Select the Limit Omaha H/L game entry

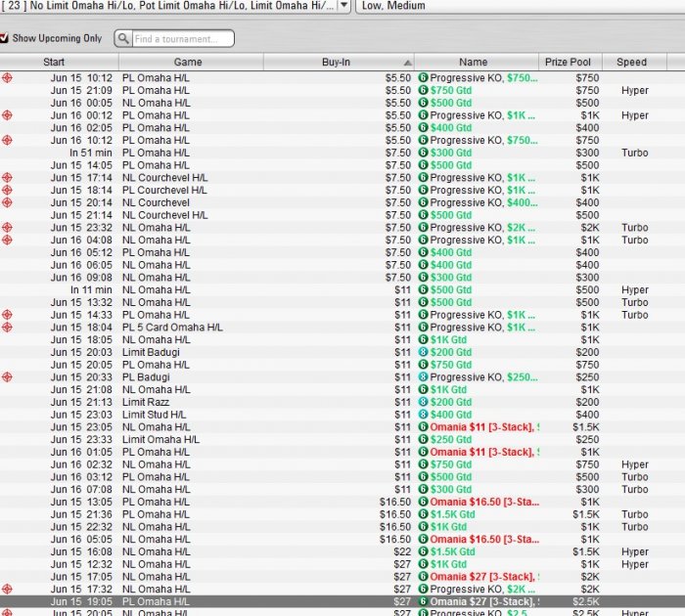coord(160,440)
